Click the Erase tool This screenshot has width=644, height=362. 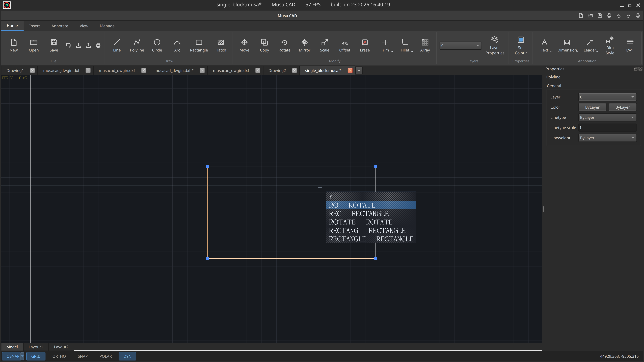coord(364,45)
